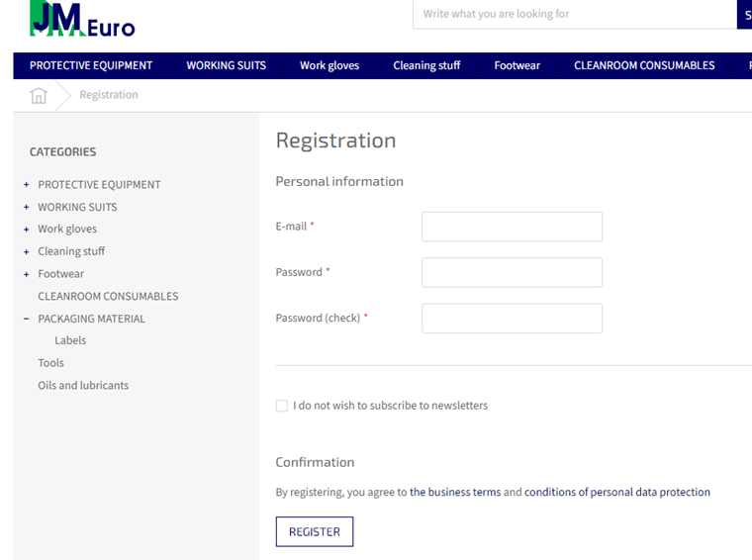752x560 pixels.
Task: Click the search box at top
Action: [x=575, y=15]
